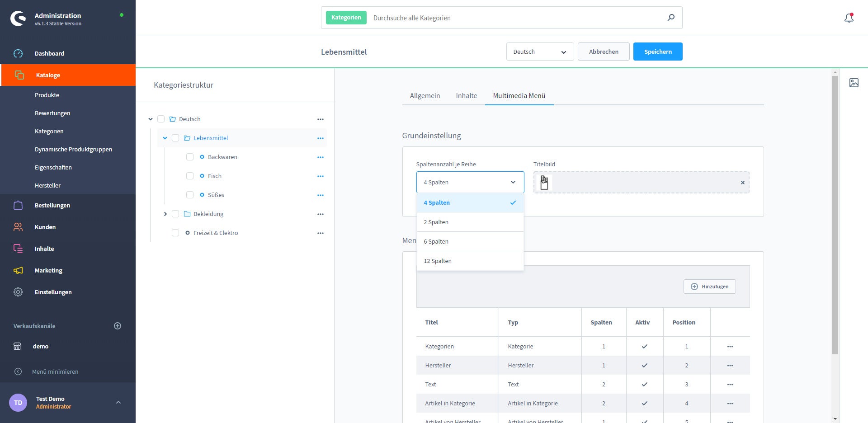
Task: Open row actions for Hersteller entry
Action: click(x=730, y=366)
